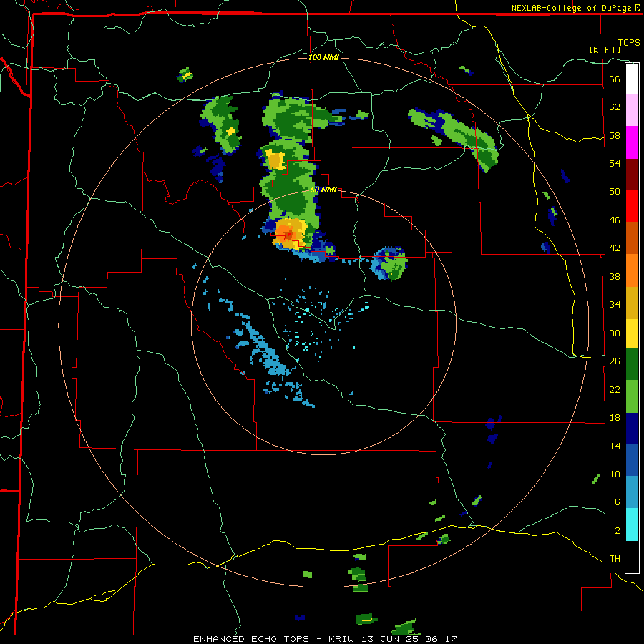Click the 26 legend value

615,361
